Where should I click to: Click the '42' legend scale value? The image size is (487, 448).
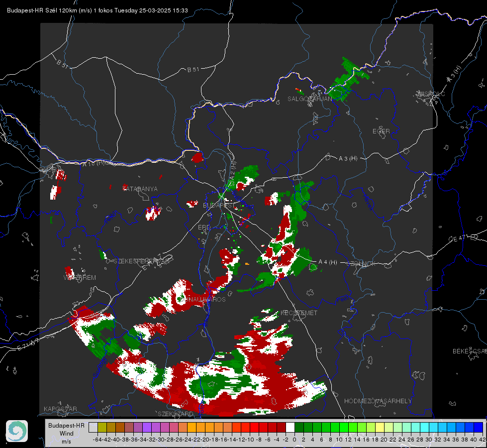click(x=482, y=440)
